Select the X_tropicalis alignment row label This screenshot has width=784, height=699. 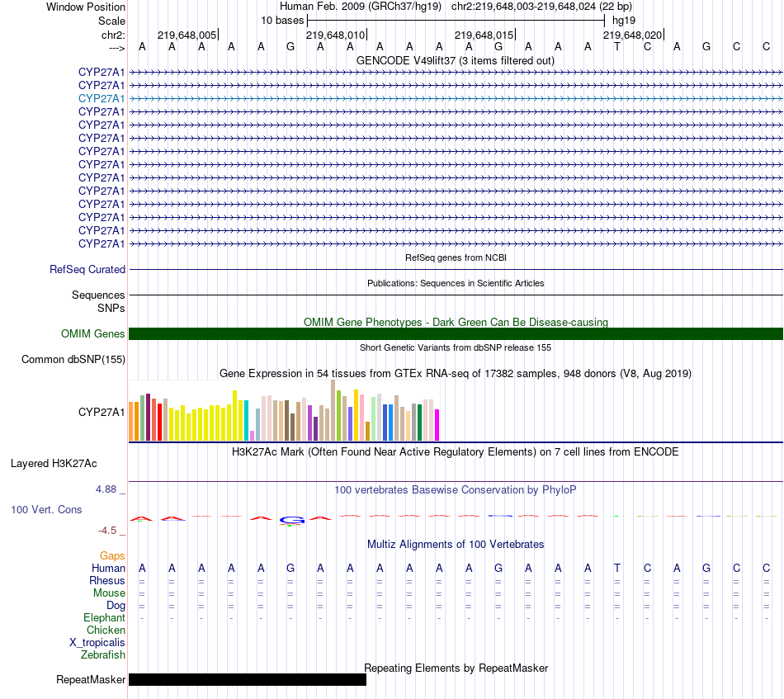tap(97, 643)
